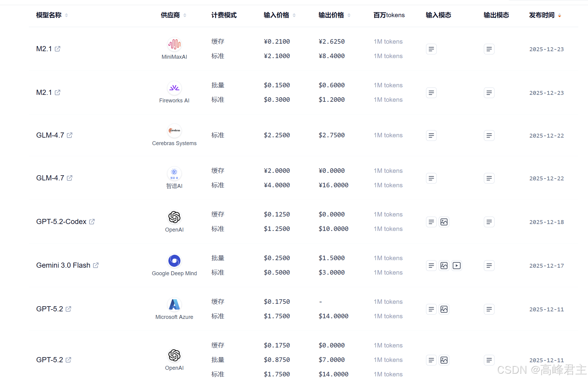Sort by 供应商 column arrows

[185, 15]
